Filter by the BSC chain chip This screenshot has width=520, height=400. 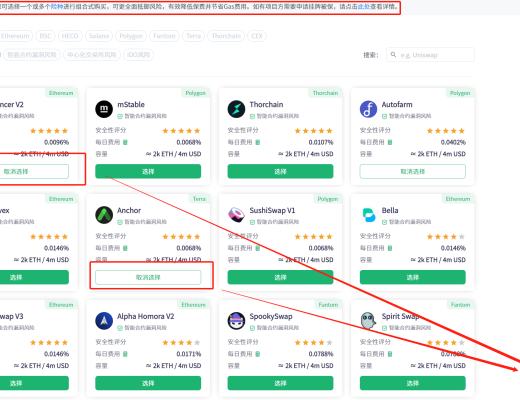point(45,36)
